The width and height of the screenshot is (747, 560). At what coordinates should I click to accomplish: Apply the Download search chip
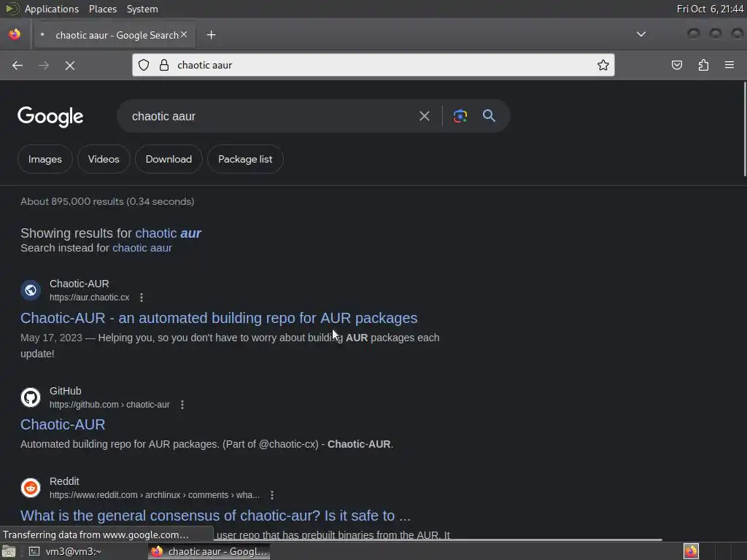coord(169,159)
